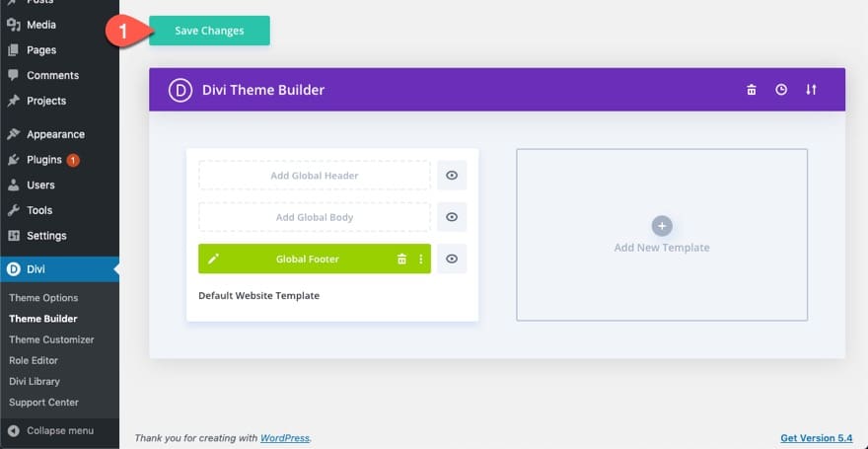The height and width of the screenshot is (449, 868).
Task: Click the plus icon to add template
Action: tap(662, 226)
